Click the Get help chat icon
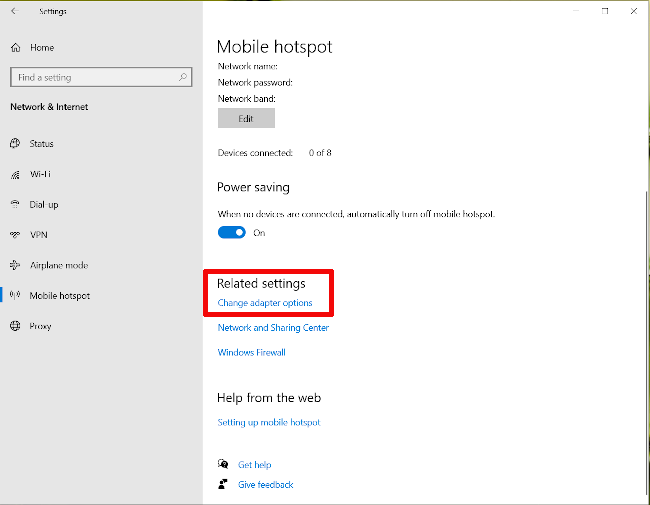Image resolution: width=650 pixels, height=505 pixels. tap(223, 464)
